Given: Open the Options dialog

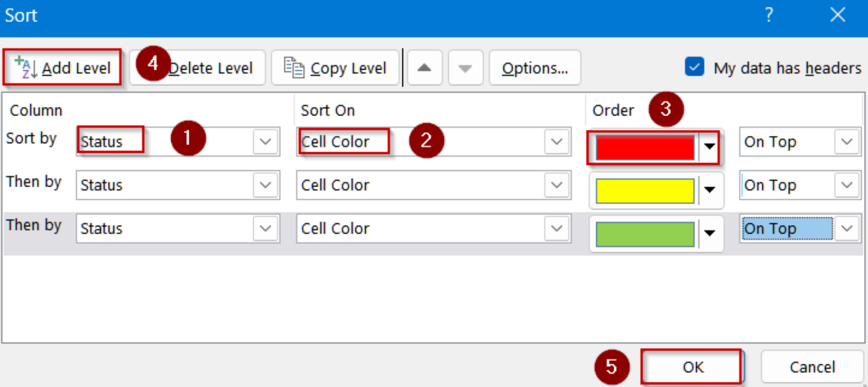Looking at the screenshot, I should [x=535, y=67].
